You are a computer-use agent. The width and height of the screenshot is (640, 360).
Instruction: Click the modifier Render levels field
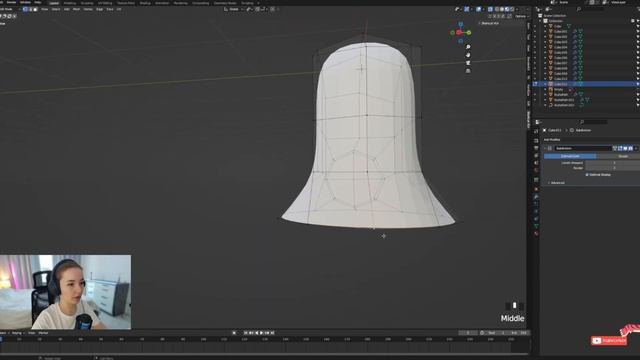[613, 168]
